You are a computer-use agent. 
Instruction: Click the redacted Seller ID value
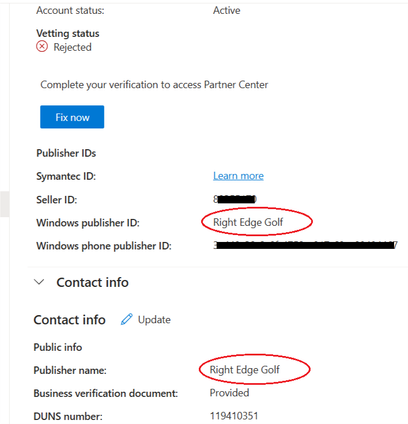pyautogui.click(x=235, y=199)
